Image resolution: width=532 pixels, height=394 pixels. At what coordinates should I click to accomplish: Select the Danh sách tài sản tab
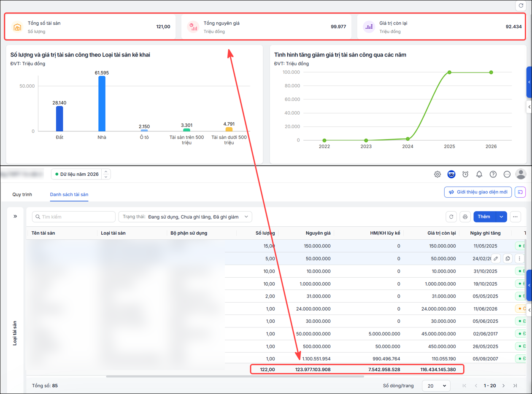[x=69, y=194]
